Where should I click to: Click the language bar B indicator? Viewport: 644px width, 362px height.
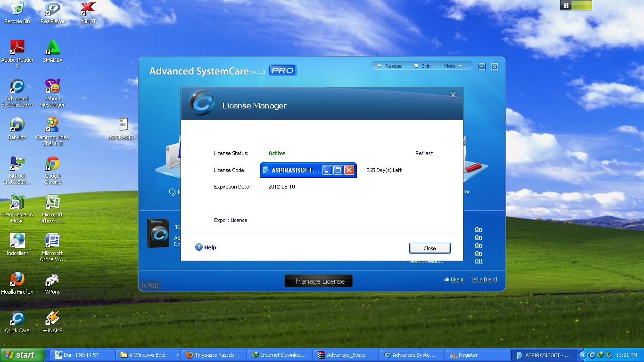(566, 5)
